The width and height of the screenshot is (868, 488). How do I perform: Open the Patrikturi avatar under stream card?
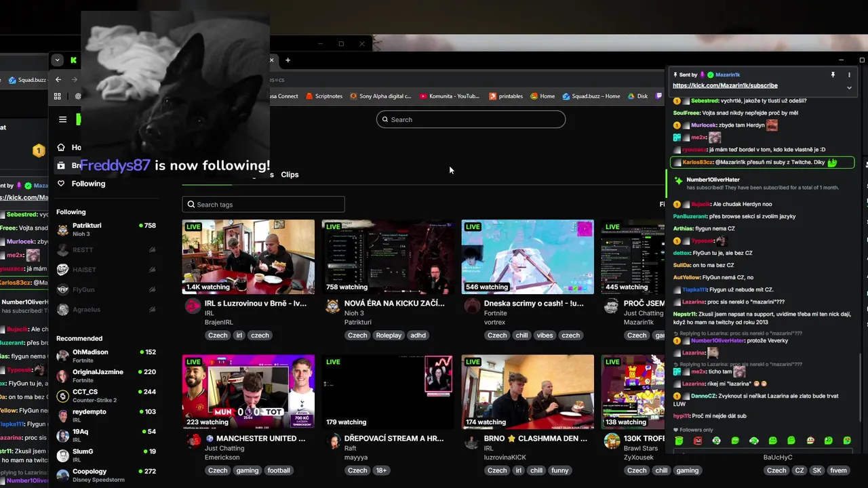click(332, 306)
